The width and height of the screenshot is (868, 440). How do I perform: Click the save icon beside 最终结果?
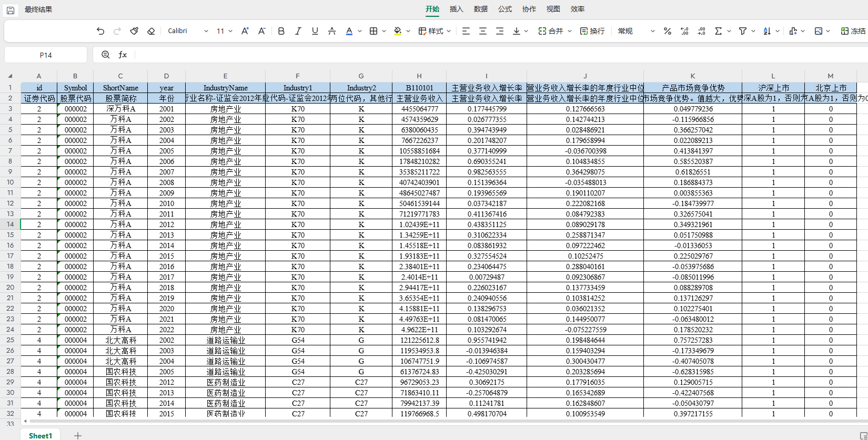pos(11,10)
